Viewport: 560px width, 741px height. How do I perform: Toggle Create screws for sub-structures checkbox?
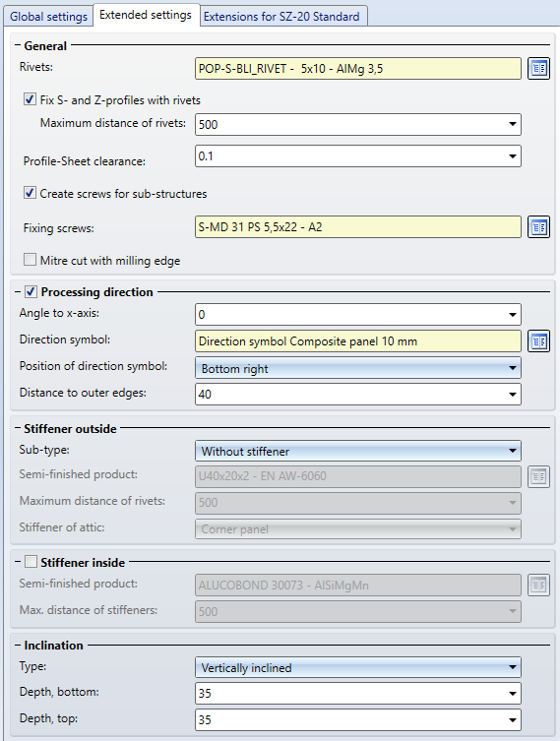coord(30,193)
